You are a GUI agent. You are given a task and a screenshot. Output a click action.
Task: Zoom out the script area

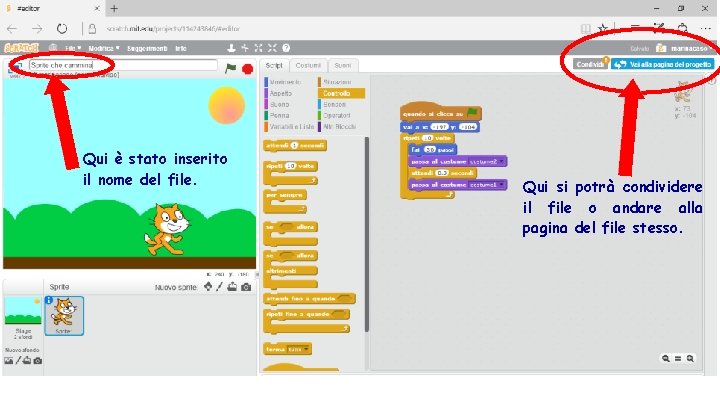[x=665, y=359]
